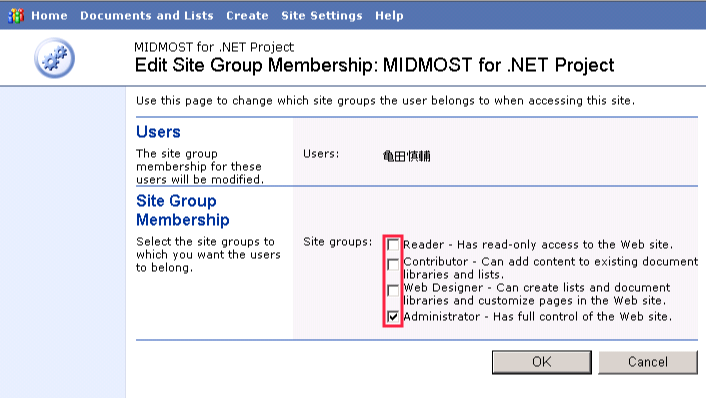
Task: Open Site Settings in navigation bar
Action: pyautogui.click(x=321, y=16)
